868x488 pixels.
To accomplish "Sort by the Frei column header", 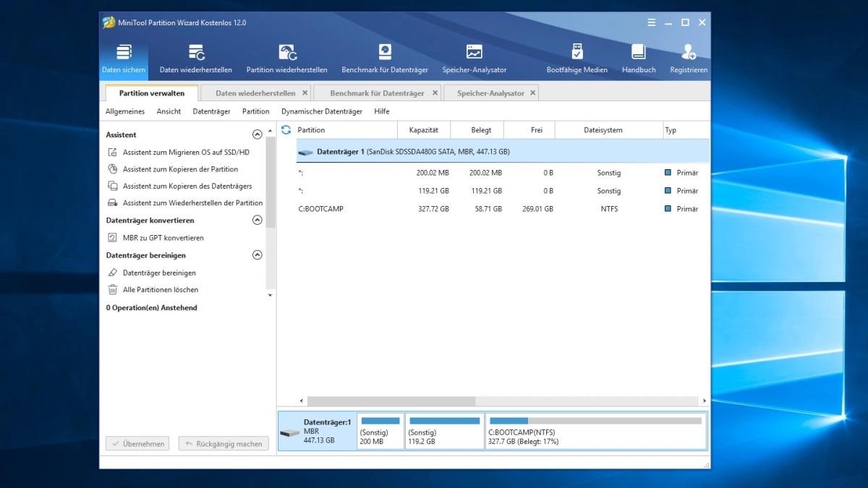I will (529, 130).
